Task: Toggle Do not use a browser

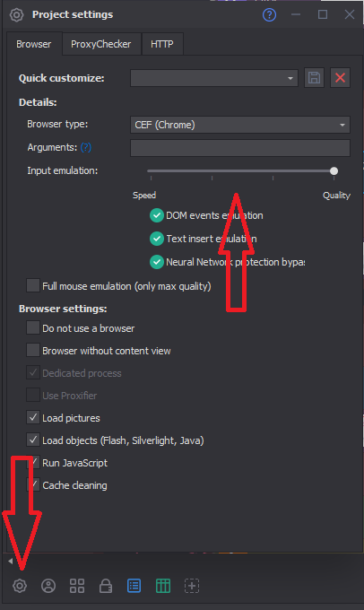Action: [33, 327]
